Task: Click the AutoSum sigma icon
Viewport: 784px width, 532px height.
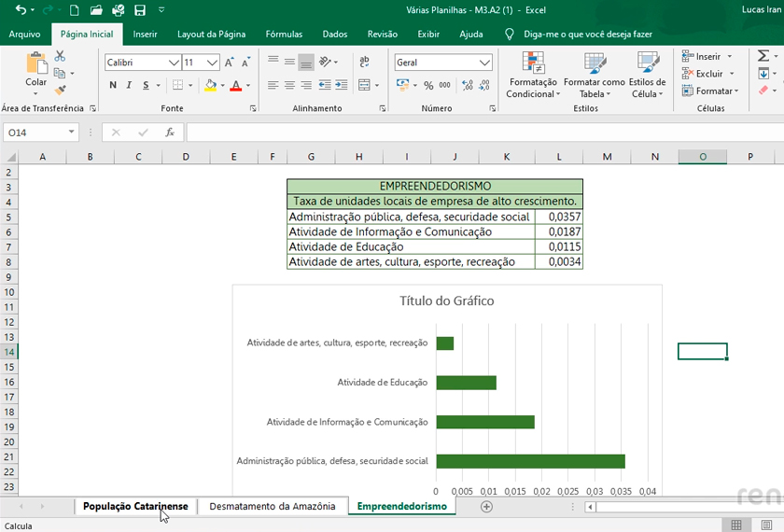Action: 763,56
